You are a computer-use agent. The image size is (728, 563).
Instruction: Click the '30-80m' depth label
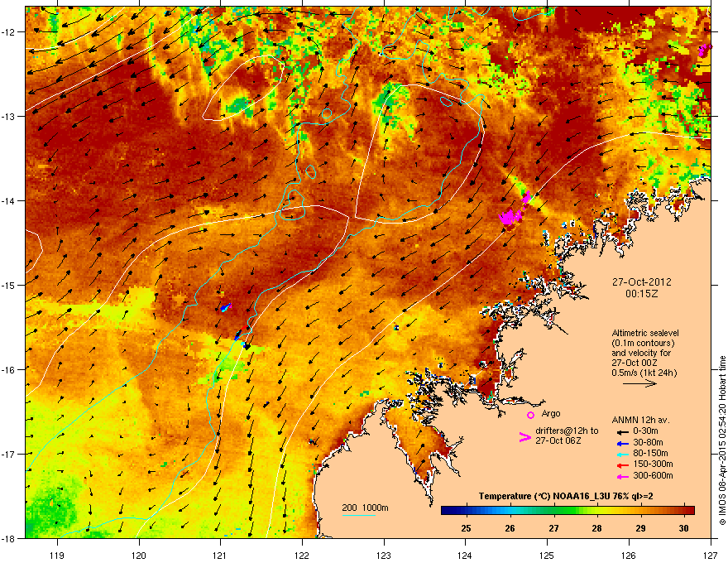(x=648, y=442)
